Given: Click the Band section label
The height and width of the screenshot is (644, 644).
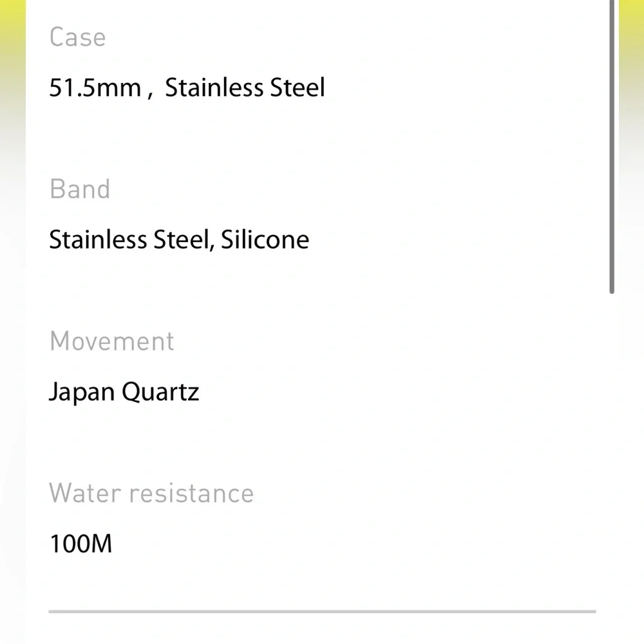Looking at the screenshot, I should (x=80, y=189).
